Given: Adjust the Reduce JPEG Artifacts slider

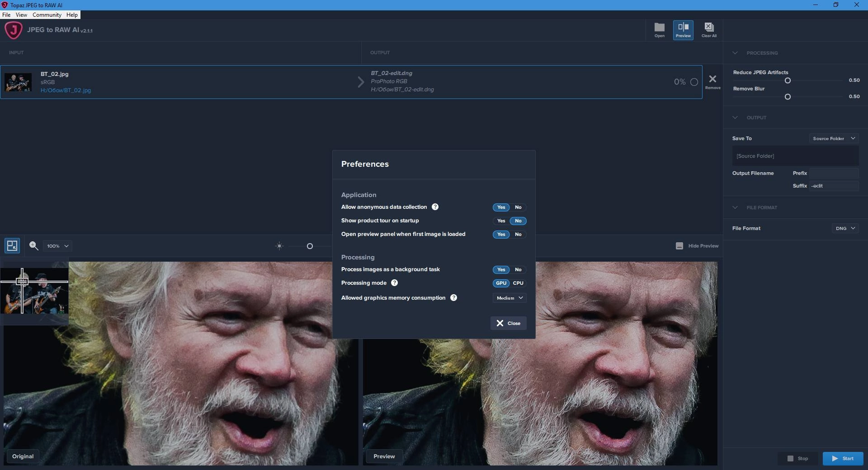Looking at the screenshot, I should pos(788,80).
